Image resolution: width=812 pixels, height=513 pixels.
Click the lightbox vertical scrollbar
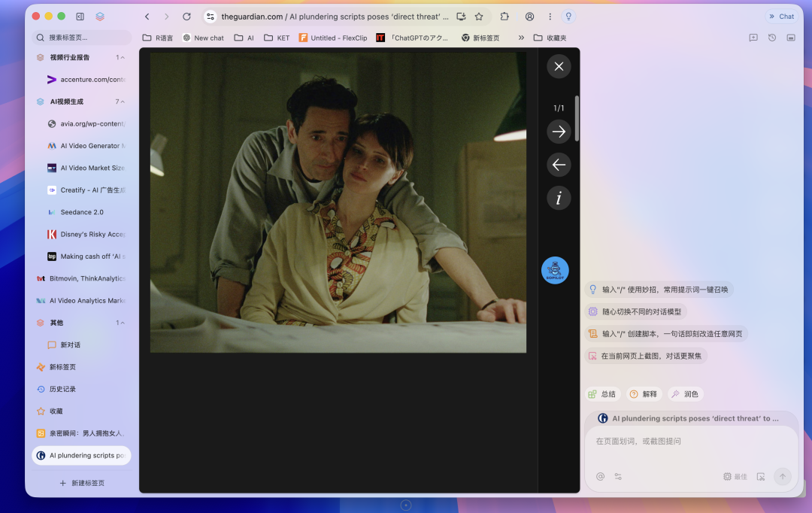[577, 118]
